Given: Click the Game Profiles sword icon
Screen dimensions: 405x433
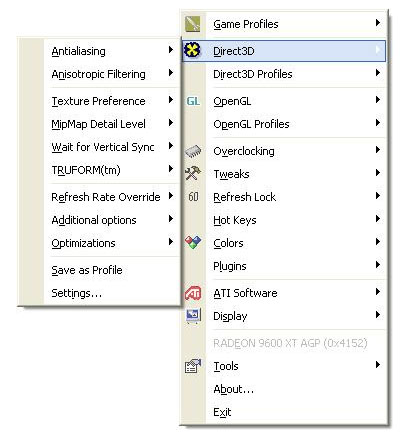Looking at the screenshot, I should [x=193, y=24].
